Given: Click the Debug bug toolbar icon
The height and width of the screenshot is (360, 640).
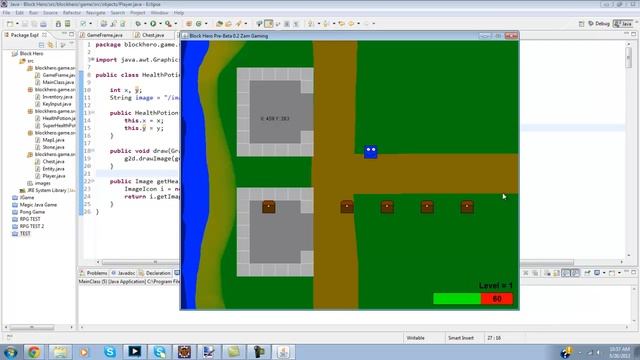Looking at the screenshot, I should click(138, 24).
